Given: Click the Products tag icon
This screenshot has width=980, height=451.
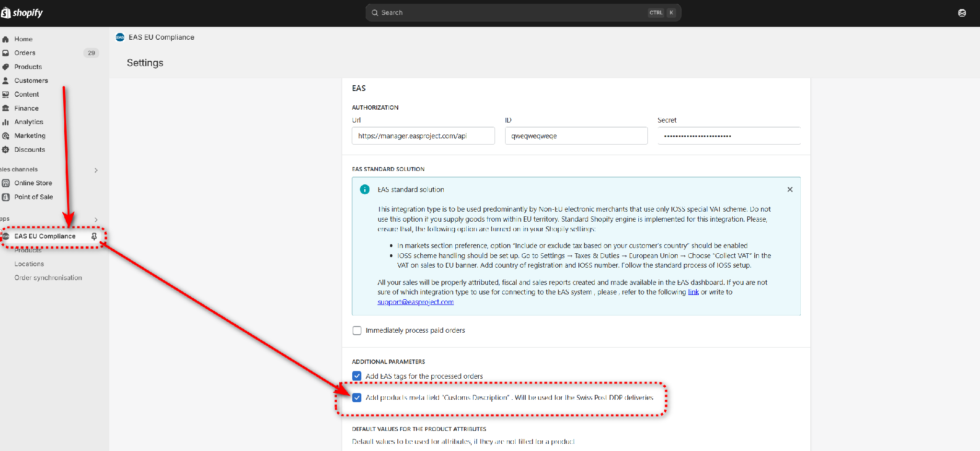Looking at the screenshot, I should (x=6, y=67).
